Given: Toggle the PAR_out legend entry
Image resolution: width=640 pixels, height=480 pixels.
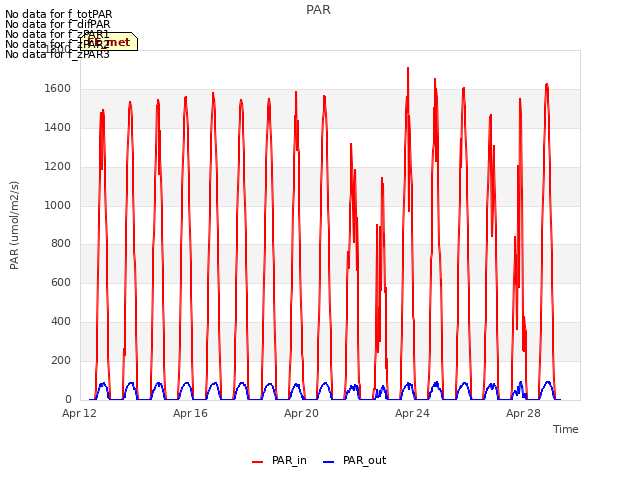Looking at the screenshot, I should coord(354,460).
